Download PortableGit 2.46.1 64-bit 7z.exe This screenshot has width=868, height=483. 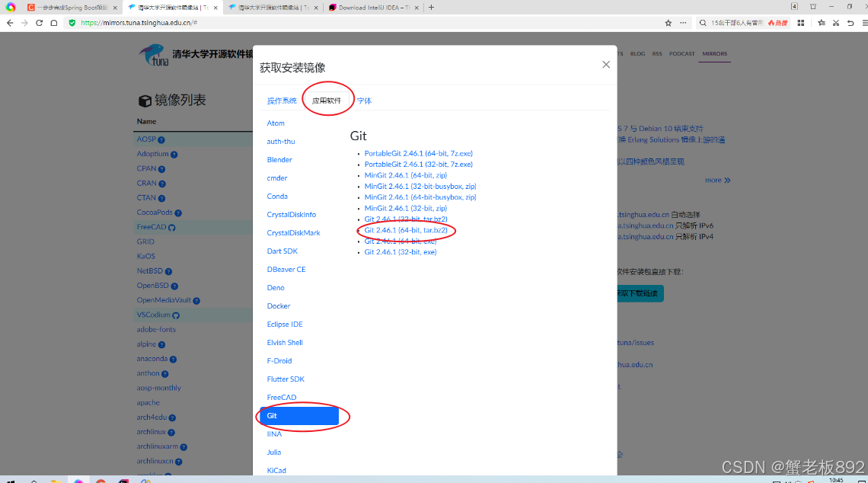click(x=419, y=153)
